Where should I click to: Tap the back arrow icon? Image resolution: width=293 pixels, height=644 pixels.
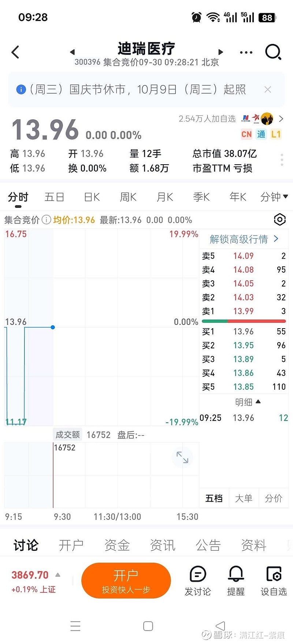pyautogui.click(x=15, y=52)
